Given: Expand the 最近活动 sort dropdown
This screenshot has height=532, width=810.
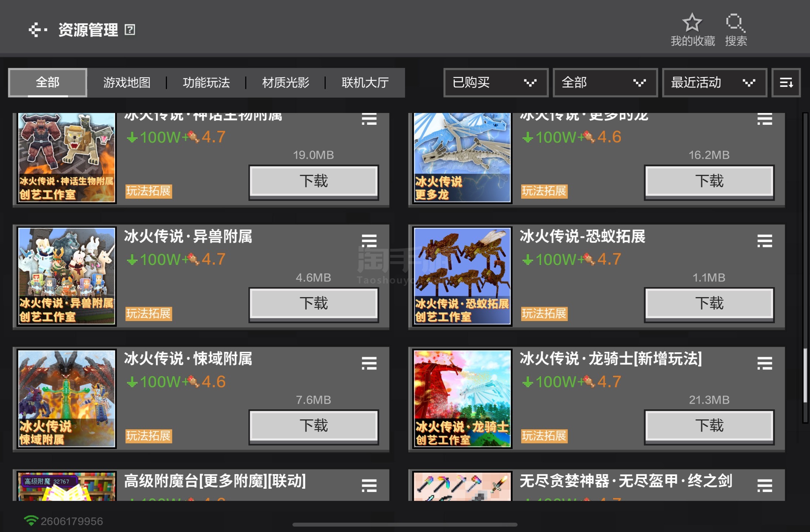Looking at the screenshot, I should pyautogui.click(x=714, y=82).
